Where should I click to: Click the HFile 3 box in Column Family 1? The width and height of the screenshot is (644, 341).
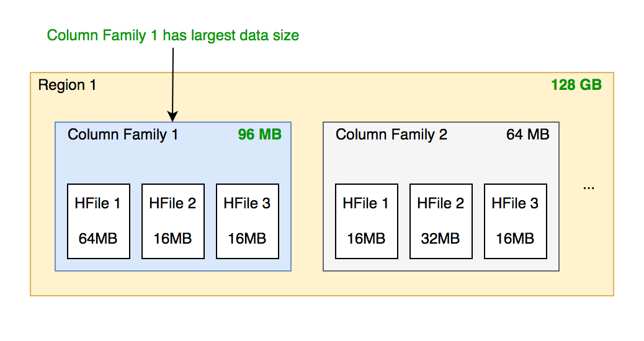point(247,221)
